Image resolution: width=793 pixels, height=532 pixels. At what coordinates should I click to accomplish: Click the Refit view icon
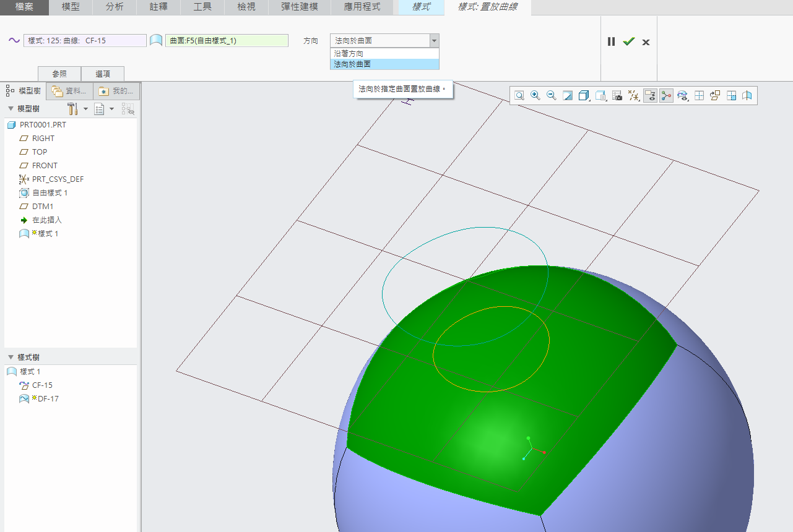tap(519, 95)
